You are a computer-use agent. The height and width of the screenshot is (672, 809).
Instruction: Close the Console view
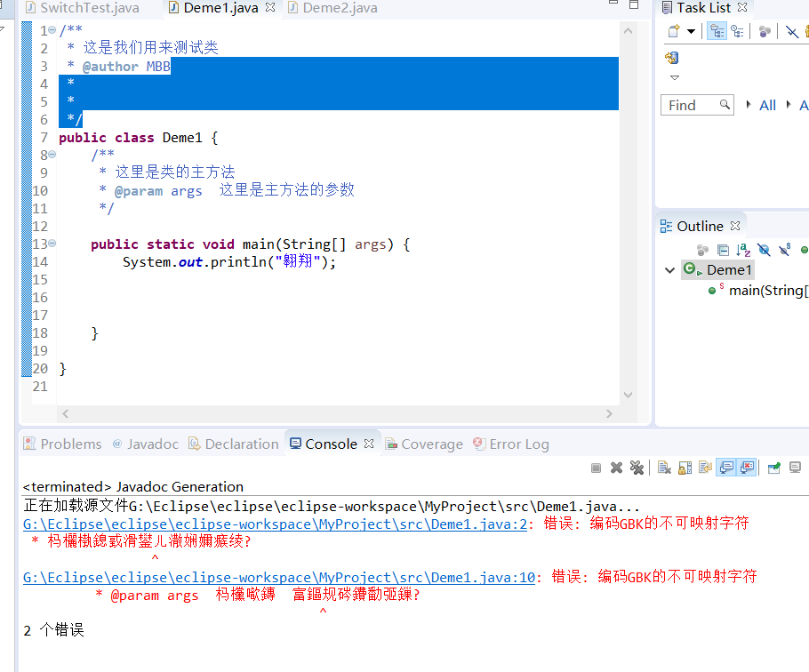[x=368, y=444]
